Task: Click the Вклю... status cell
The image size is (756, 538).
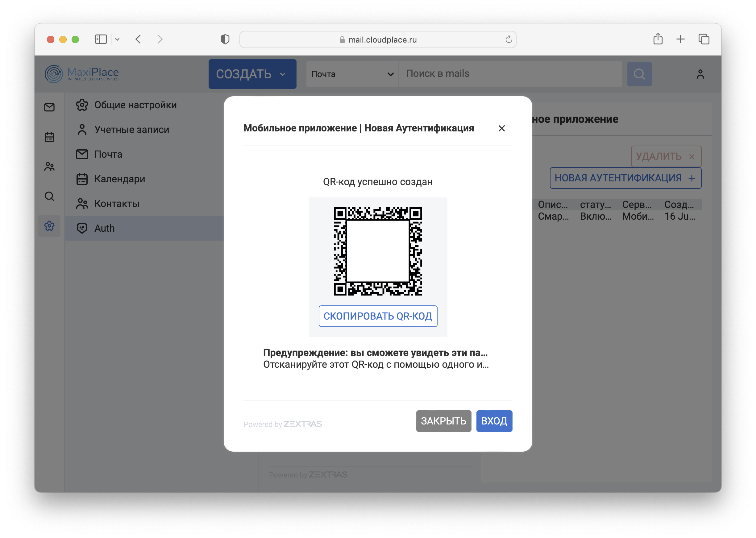Action: point(595,216)
